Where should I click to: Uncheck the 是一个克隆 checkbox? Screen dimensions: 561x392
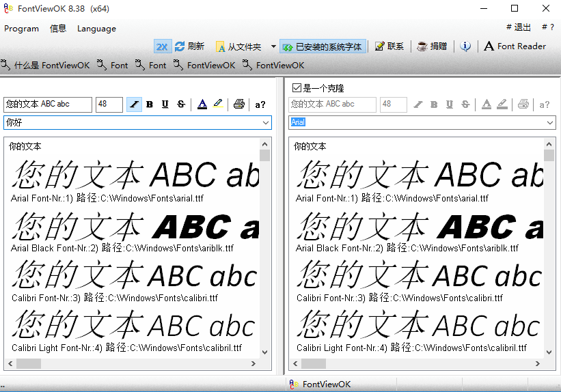(x=297, y=88)
